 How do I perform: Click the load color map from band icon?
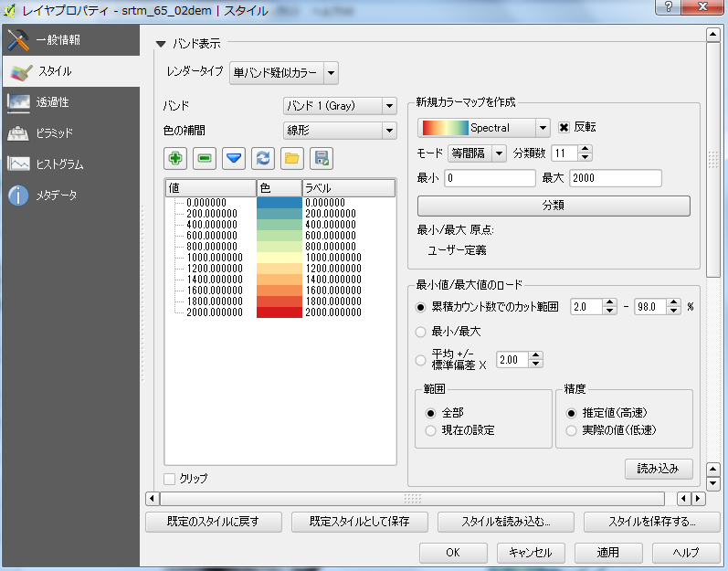coord(263,158)
